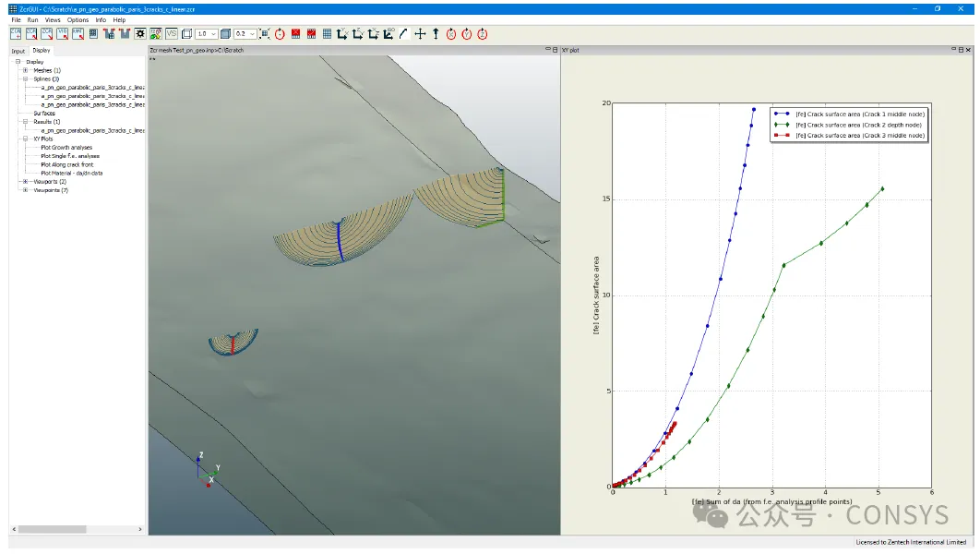
Task: Click the small dark mesh grid icon
Action: point(93,34)
